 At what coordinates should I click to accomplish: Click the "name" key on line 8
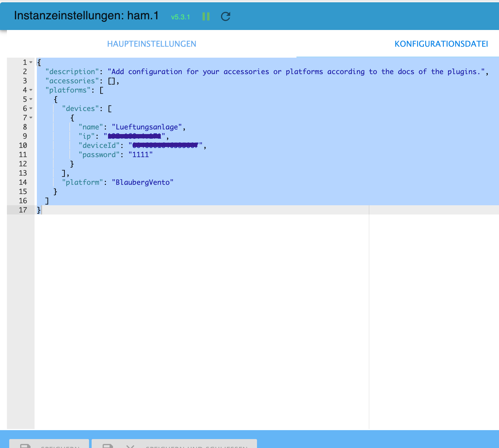(91, 127)
